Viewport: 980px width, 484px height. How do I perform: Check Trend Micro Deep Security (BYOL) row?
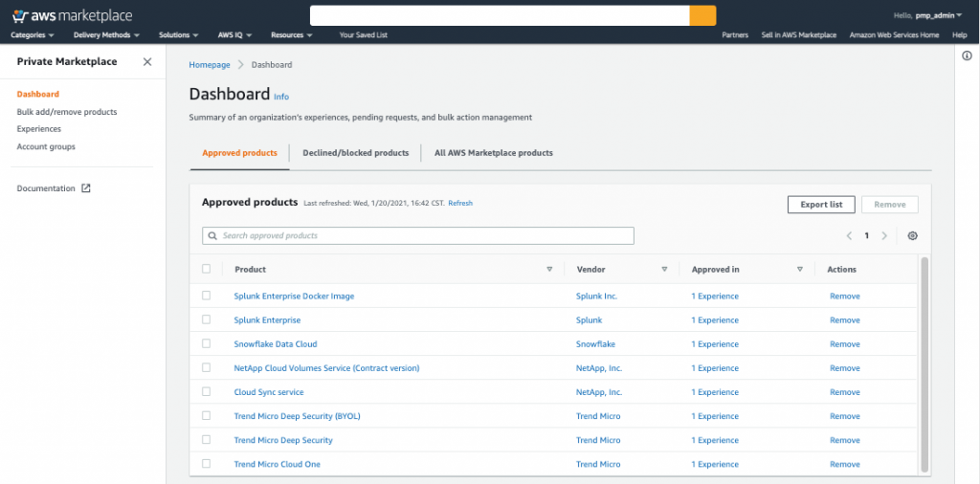click(x=207, y=416)
